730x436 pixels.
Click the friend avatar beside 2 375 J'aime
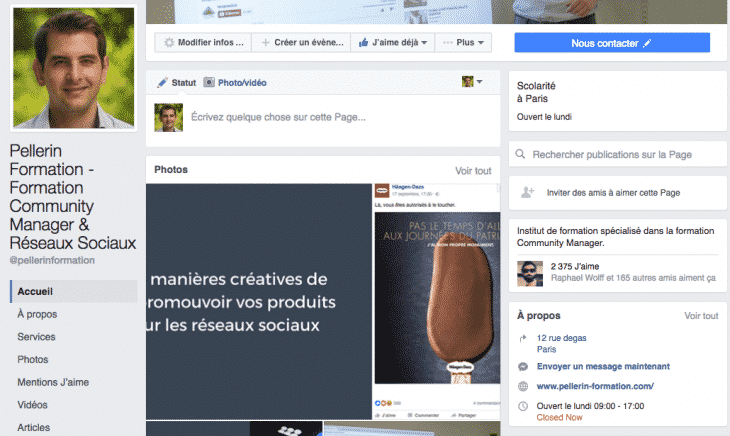click(x=530, y=274)
